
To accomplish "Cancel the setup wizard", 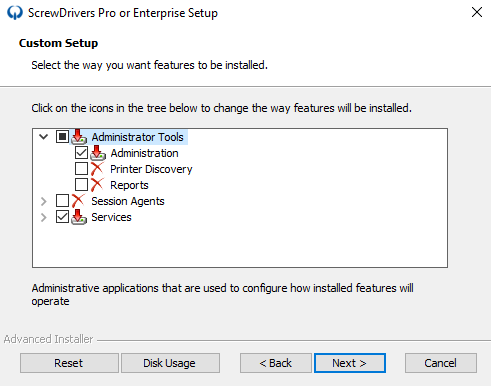I will click(441, 363).
